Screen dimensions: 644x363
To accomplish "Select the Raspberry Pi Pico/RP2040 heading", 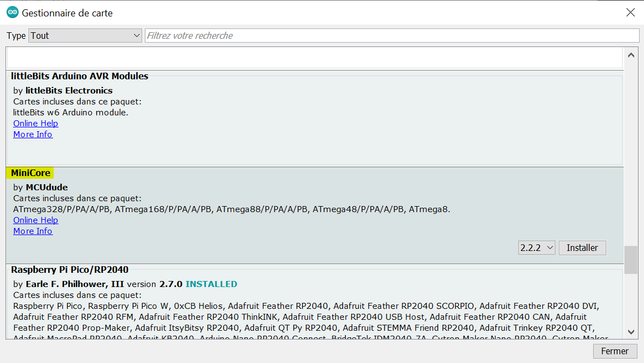I will tap(70, 270).
